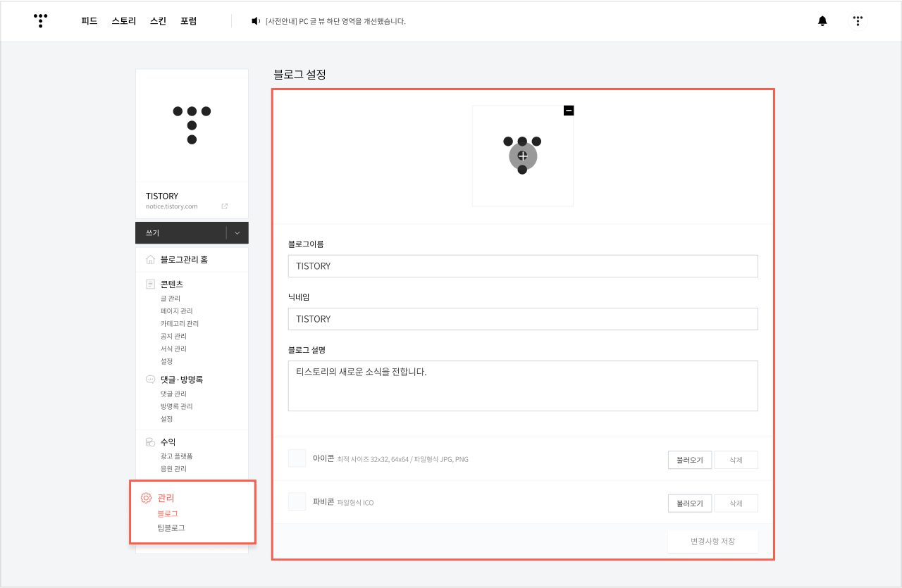902x588 pixels.
Task: Click 불러오기 for 파비콘
Action: point(690,503)
